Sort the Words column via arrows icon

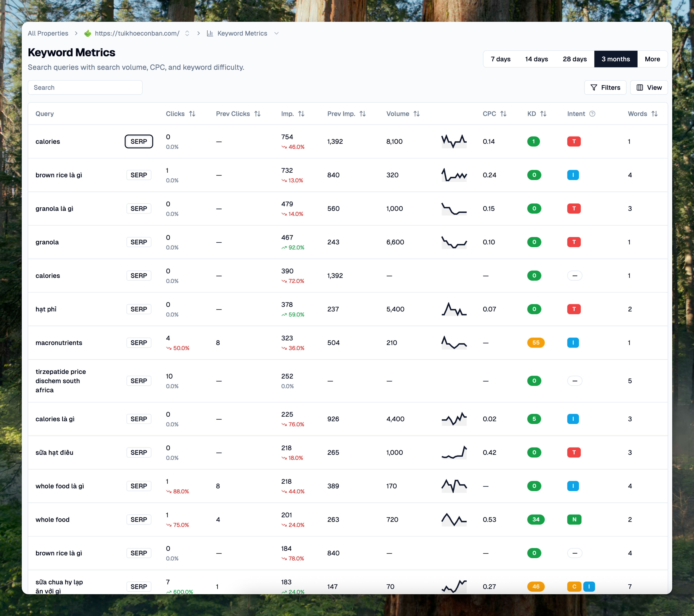(x=655, y=114)
